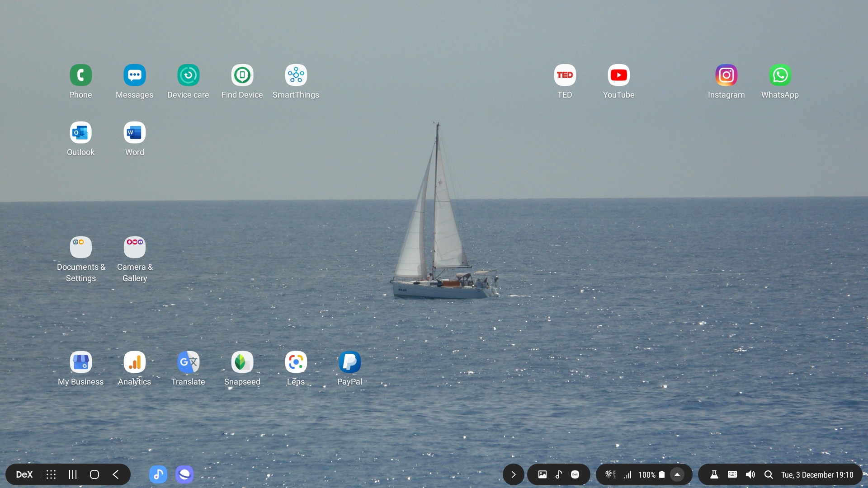Open SmartThings app
This screenshot has width=868, height=488.
296,75
